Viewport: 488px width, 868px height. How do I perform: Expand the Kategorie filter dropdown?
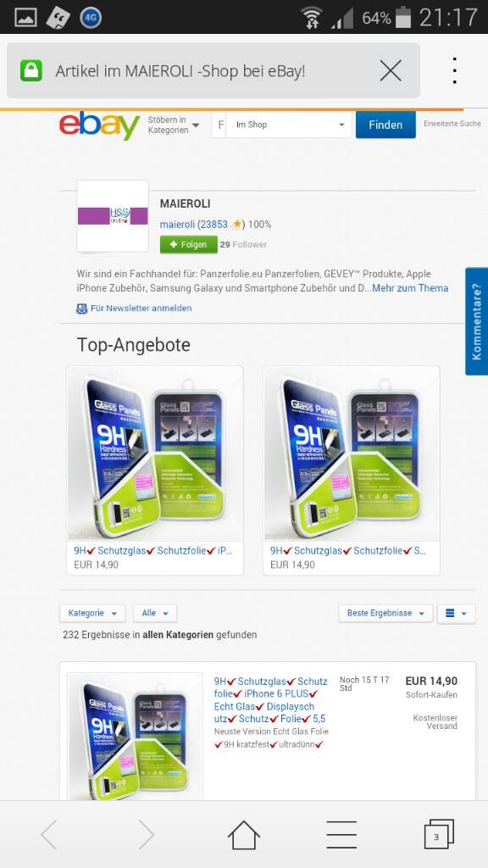pyautogui.click(x=92, y=614)
